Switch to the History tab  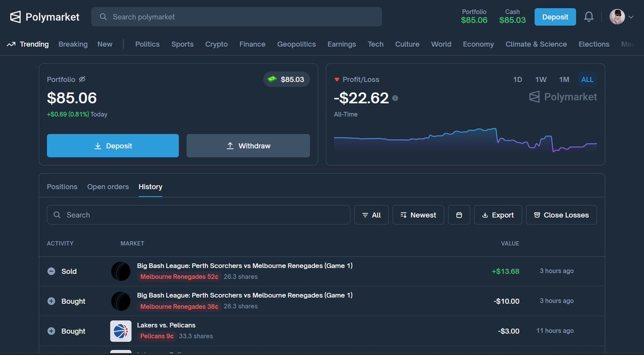point(150,186)
